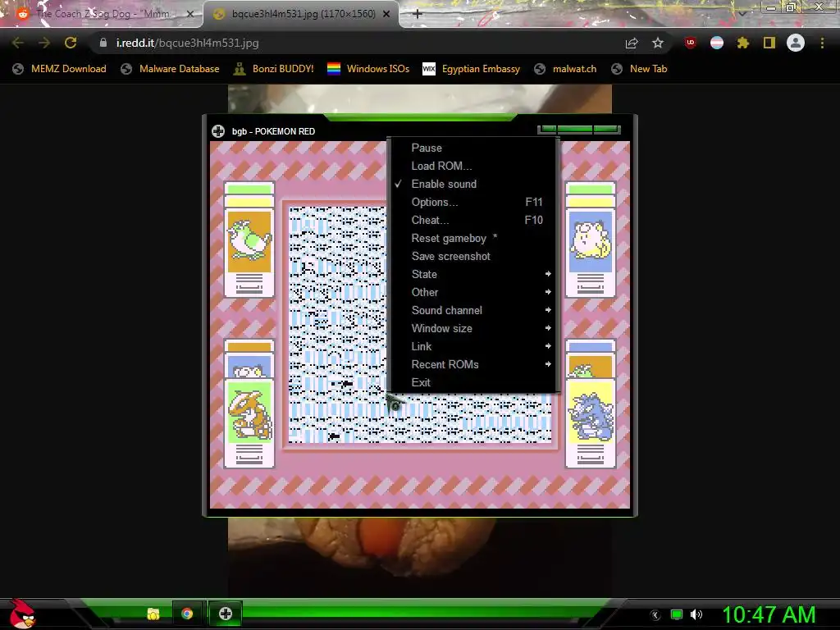Viewport: 840px width, 630px height.
Task: Open the Malware Database bookmark
Action: 170,69
